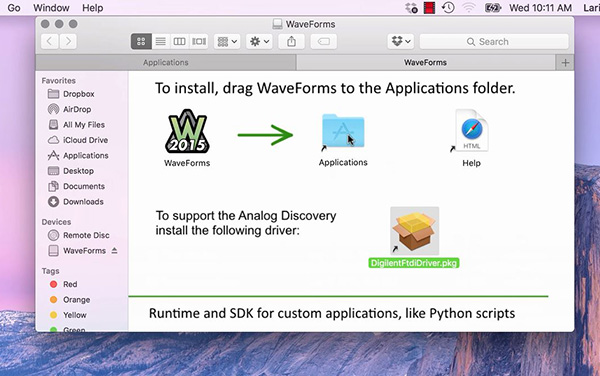Viewport: 600px width, 376px height.
Task: Click the Share toolbar button
Action: 292,41
